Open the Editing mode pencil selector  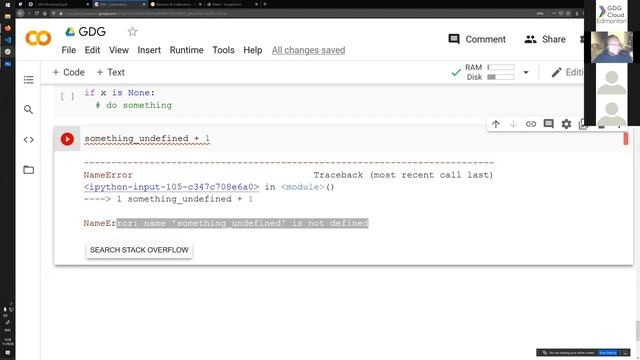[567, 72]
